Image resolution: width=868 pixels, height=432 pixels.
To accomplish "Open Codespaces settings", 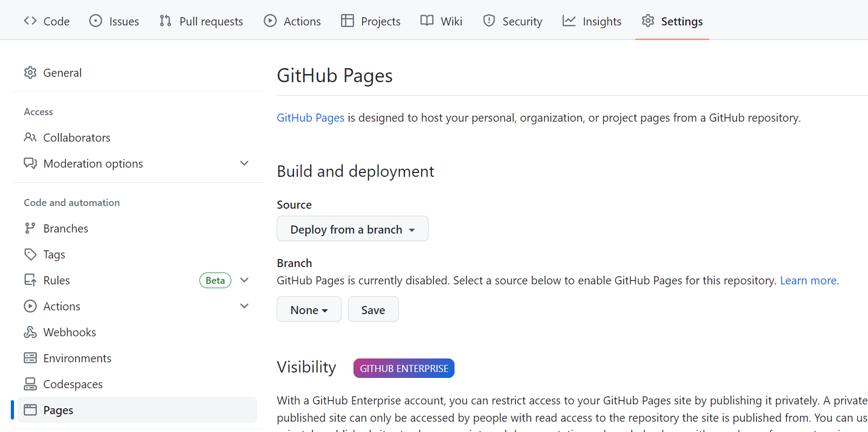I will [137, 384].
